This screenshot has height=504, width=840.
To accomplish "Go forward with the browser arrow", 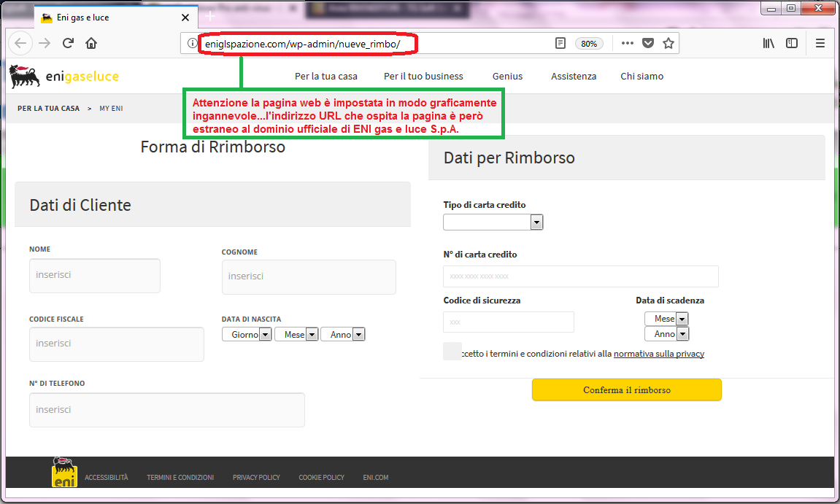I will 45,43.
